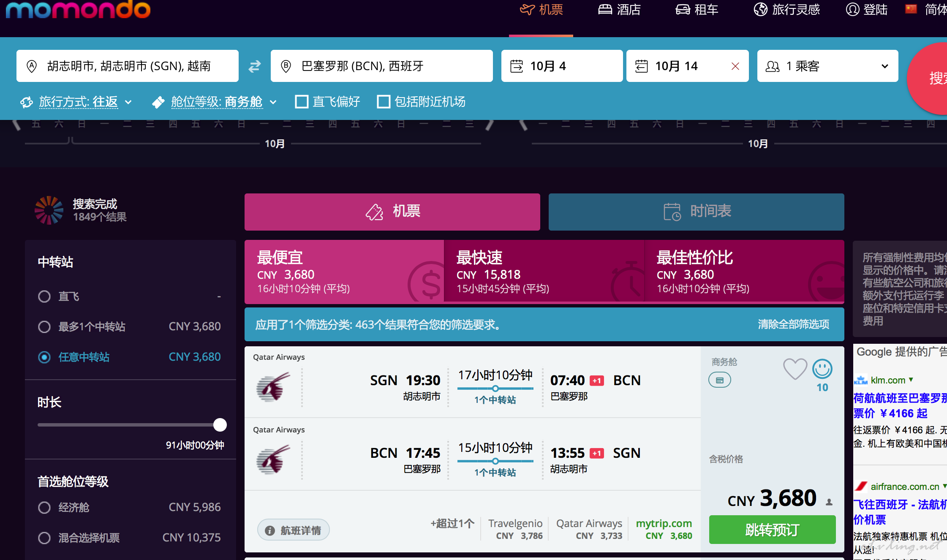Open the trip type round-trip dropdown
Viewport: 947px width, 560px height.
85,102
